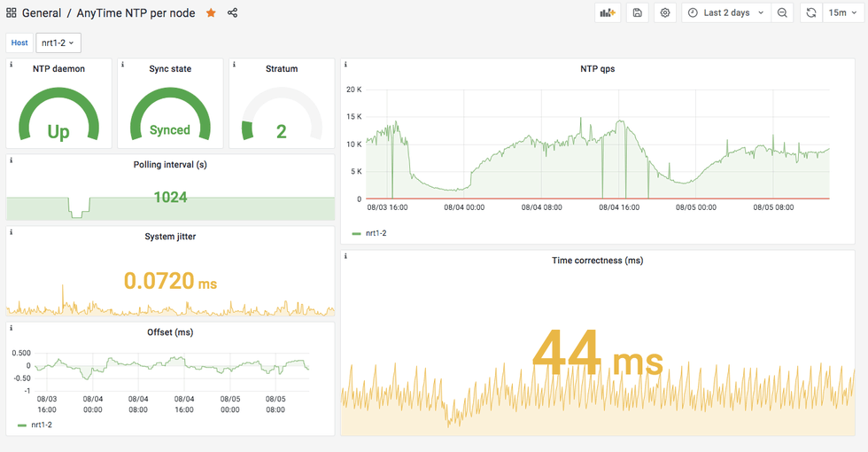
Task: Toggle nrt1-2 series in Offset legend
Action: click(42, 425)
